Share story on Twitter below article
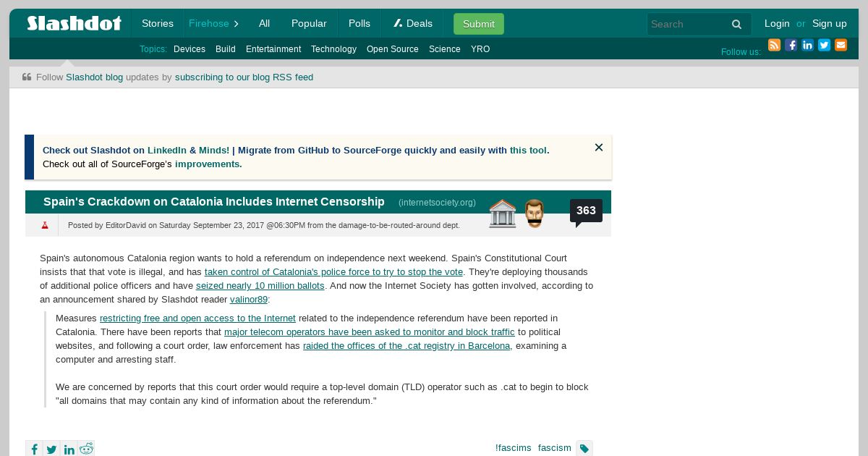This screenshot has height=456, width=868. point(51,449)
